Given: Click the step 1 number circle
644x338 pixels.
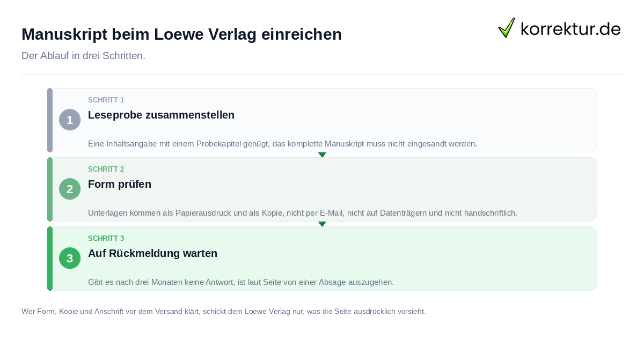Looking at the screenshot, I should (x=70, y=120).
